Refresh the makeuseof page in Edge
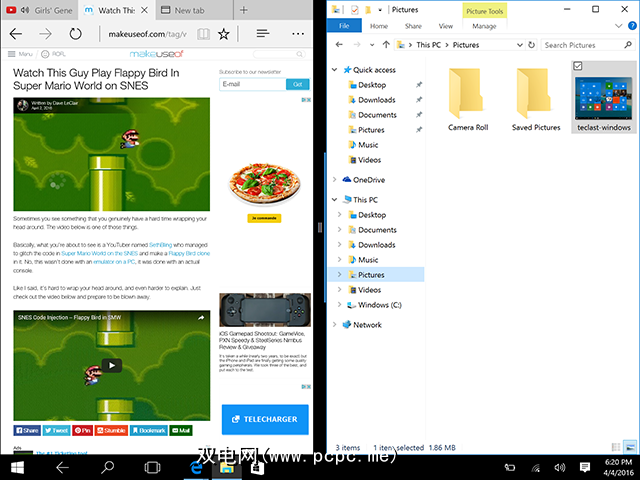Viewport: 640px width, 480px height. pos(75,34)
